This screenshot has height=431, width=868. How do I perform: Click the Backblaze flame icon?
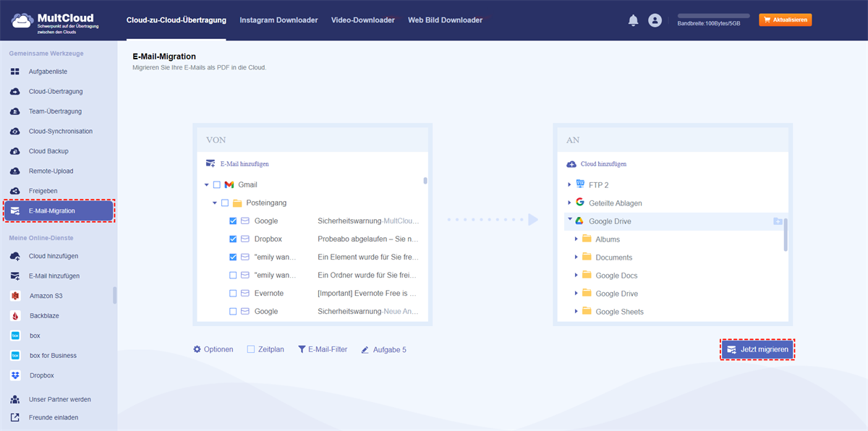point(15,316)
